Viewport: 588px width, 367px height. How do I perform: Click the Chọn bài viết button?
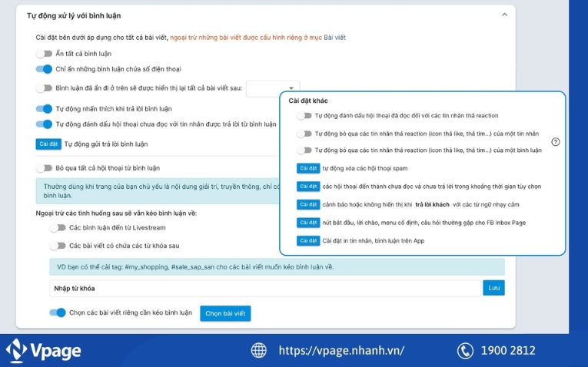pyautogui.click(x=225, y=313)
